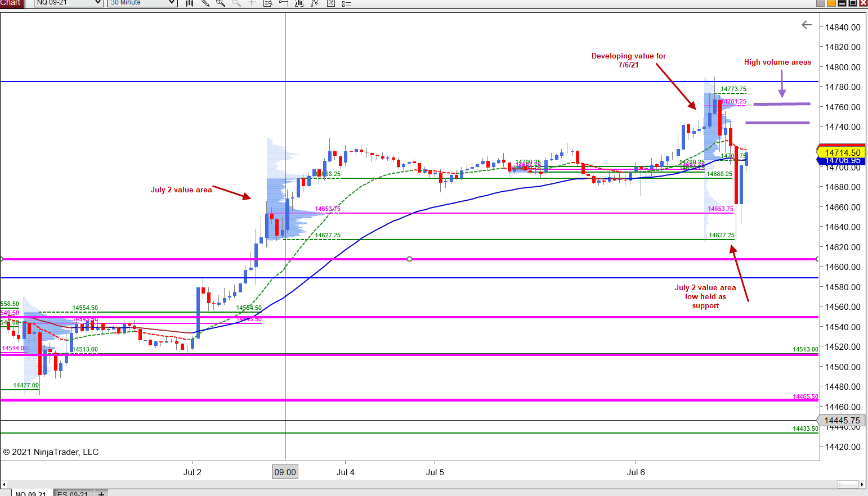Viewport: 868px width, 496px height.
Task: Click the Jul 2 date label
Action: tap(193, 472)
